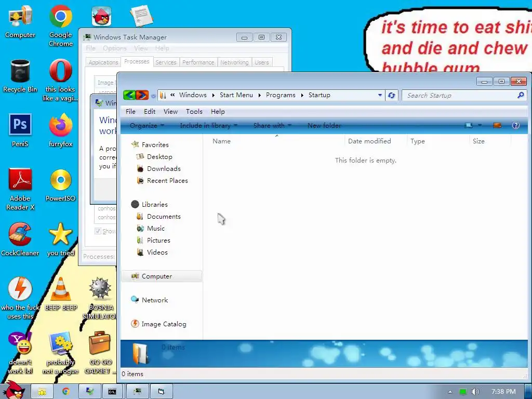Select Image Catalog in navigation pane
This screenshot has width=532, height=399.
point(158,324)
